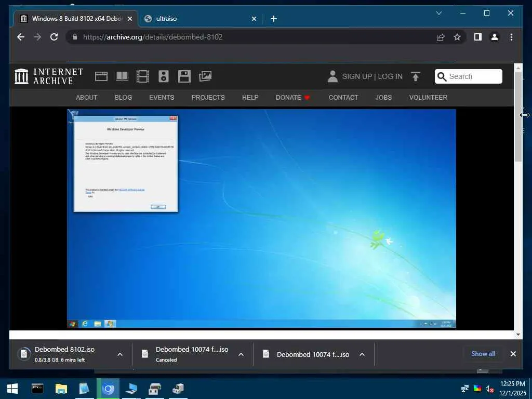Screen dimensions: 532x399
Task: Click the user avatar icon
Action: pyautogui.click(x=332, y=76)
